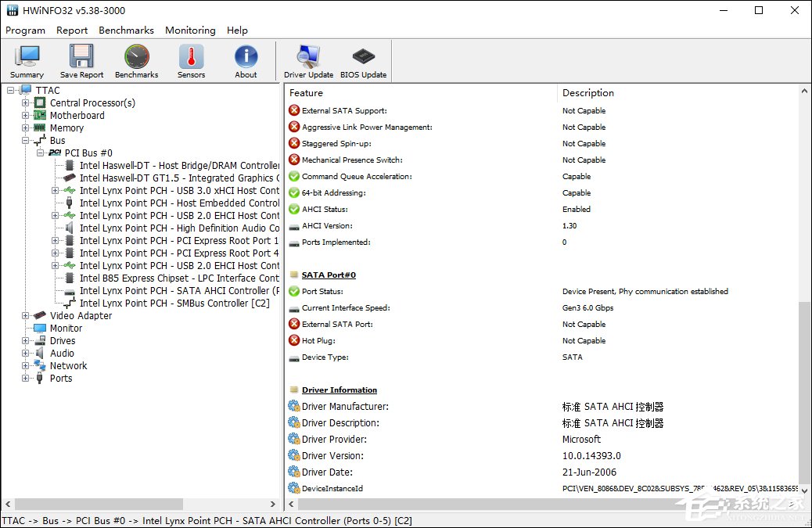Launch Benchmarks from the toolbar
The width and height of the screenshot is (812, 528).
point(136,60)
